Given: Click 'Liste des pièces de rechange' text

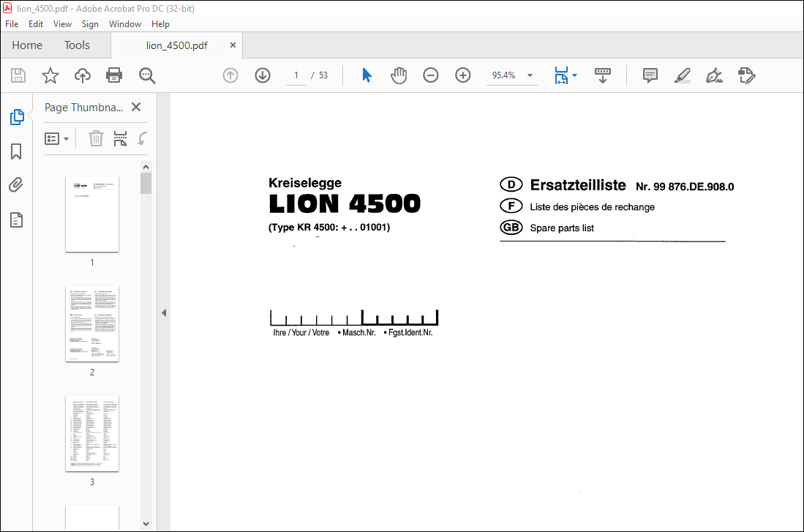Looking at the screenshot, I should point(593,207).
